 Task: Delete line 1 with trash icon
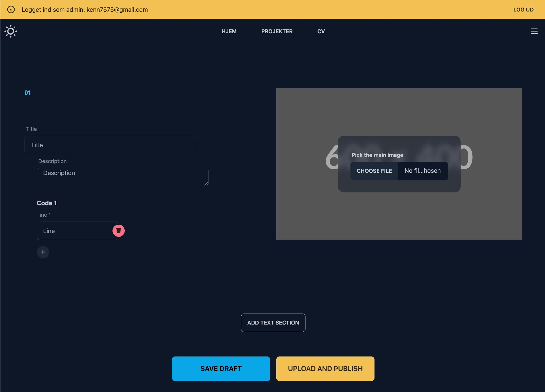tap(118, 231)
